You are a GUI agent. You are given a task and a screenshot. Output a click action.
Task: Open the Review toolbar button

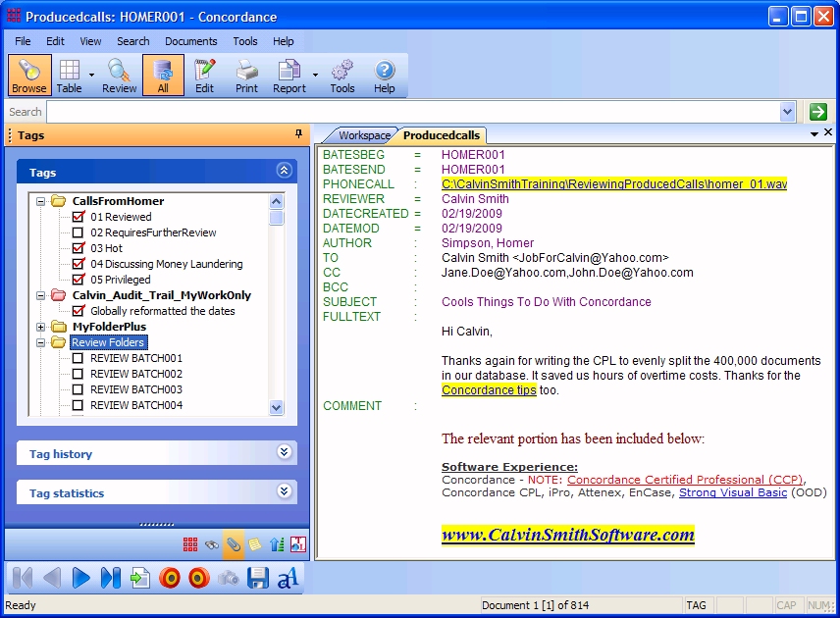(119, 76)
